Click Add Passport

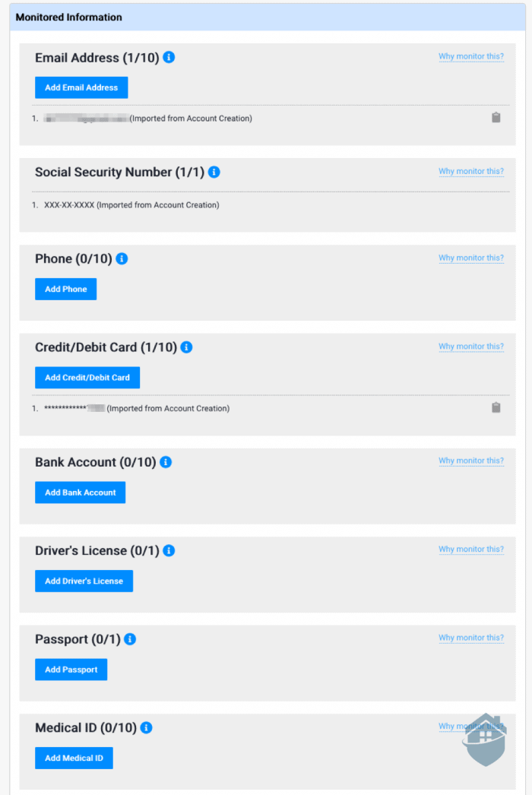71,670
